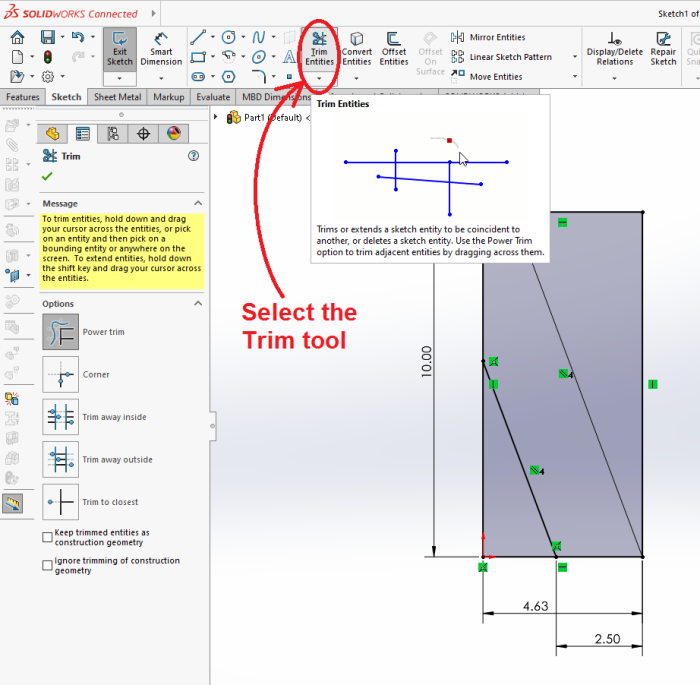This screenshot has width=700, height=685.
Task: Select the Corner trim option
Action: (61, 374)
